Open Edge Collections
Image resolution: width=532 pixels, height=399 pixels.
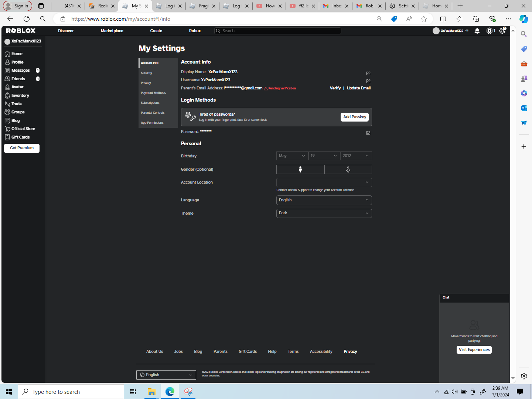(476, 19)
